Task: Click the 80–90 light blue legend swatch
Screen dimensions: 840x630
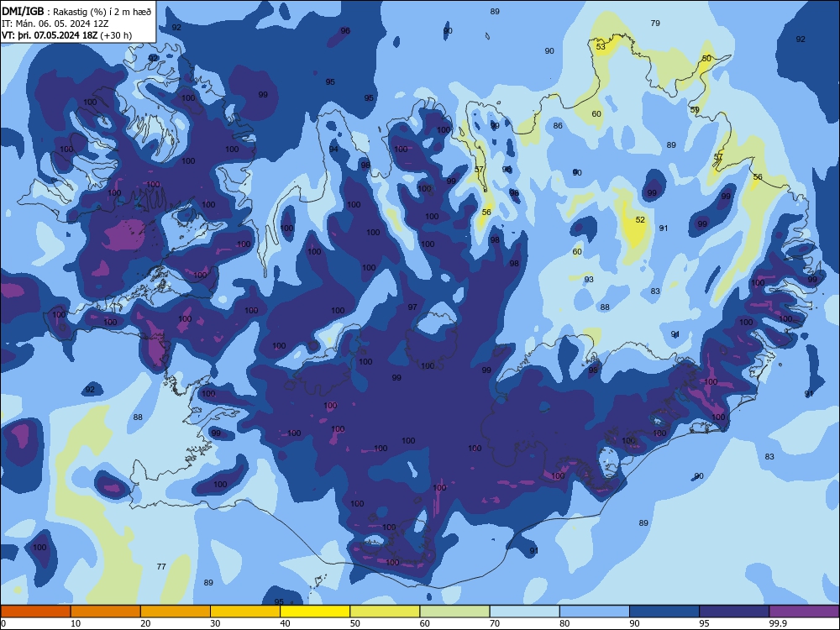Action: [595, 612]
